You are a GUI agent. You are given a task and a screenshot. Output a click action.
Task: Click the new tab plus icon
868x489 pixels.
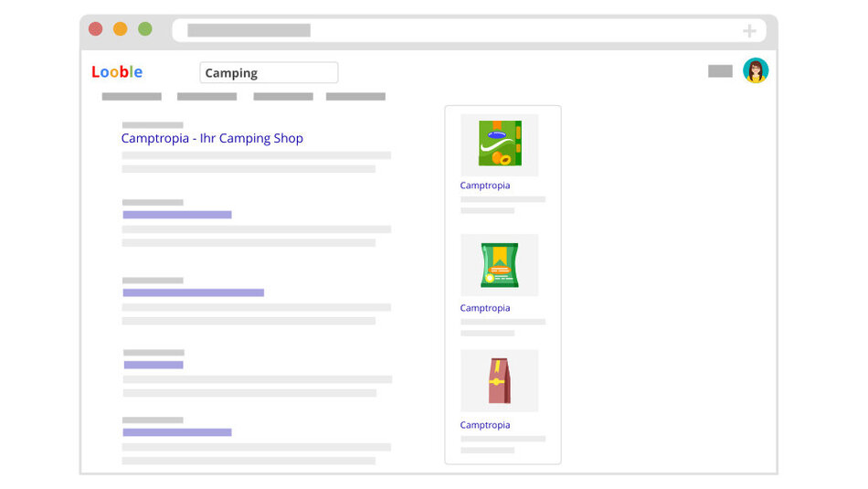coord(749,31)
